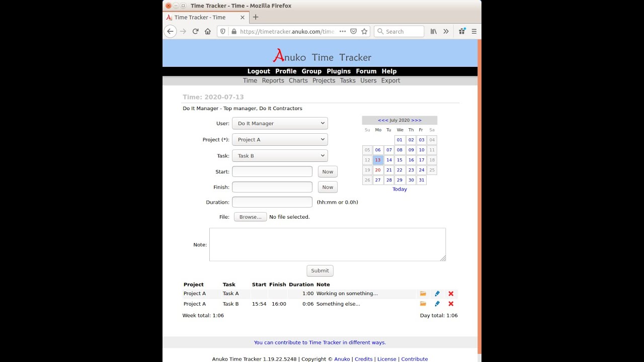
Task: Open the Profile menu item
Action: [286, 71]
